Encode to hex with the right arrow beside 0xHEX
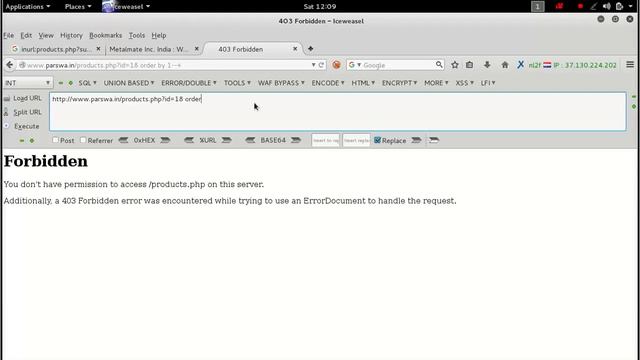 (x=165, y=140)
